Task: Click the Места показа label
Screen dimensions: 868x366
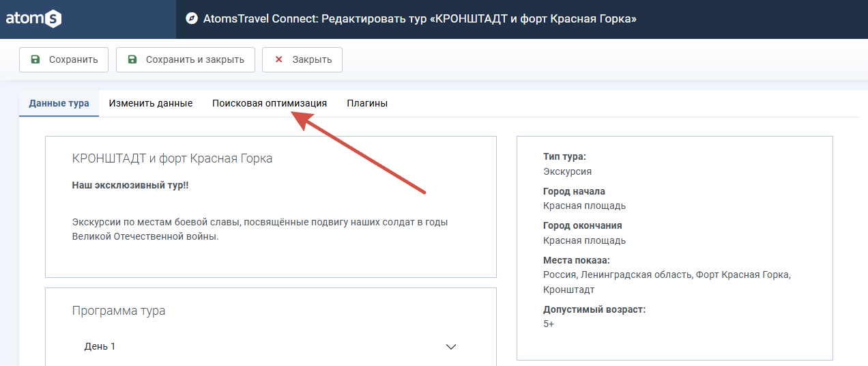Action: 577,260
